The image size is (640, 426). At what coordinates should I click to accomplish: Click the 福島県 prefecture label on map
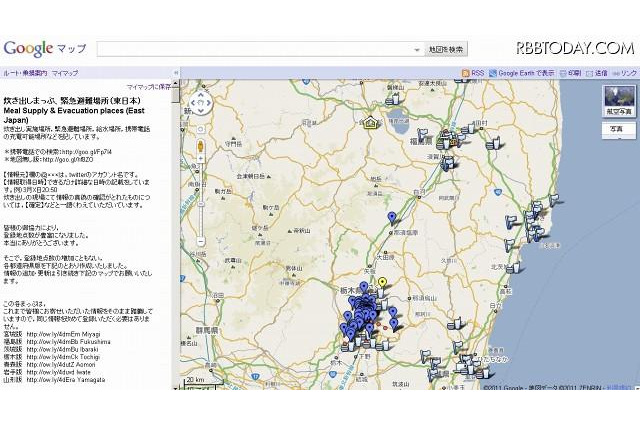(x=421, y=142)
